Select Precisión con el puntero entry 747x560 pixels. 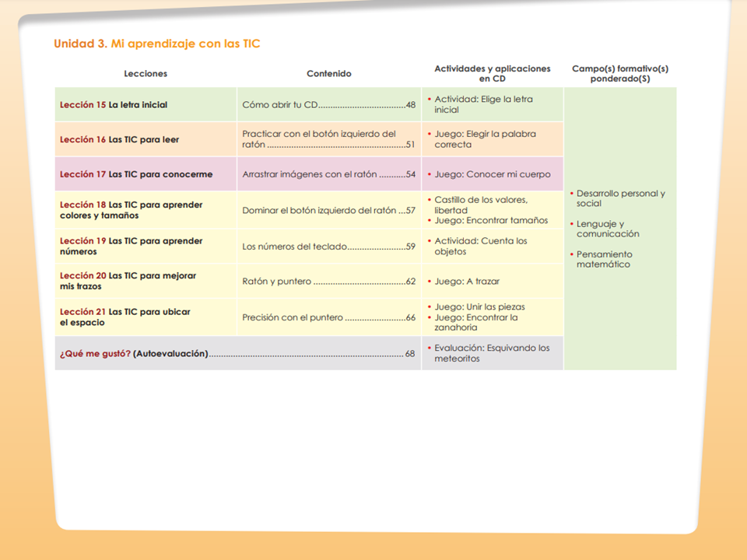point(328,317)
